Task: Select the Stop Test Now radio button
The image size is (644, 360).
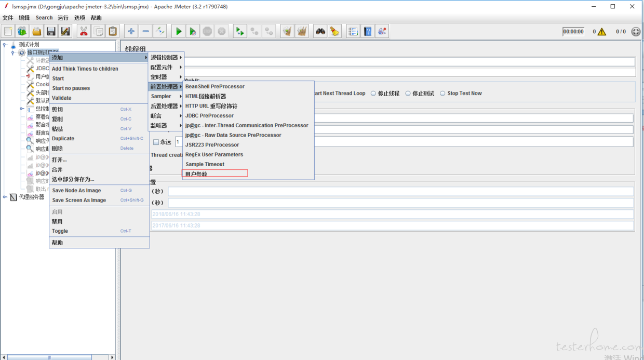Action: coord(442,94)
